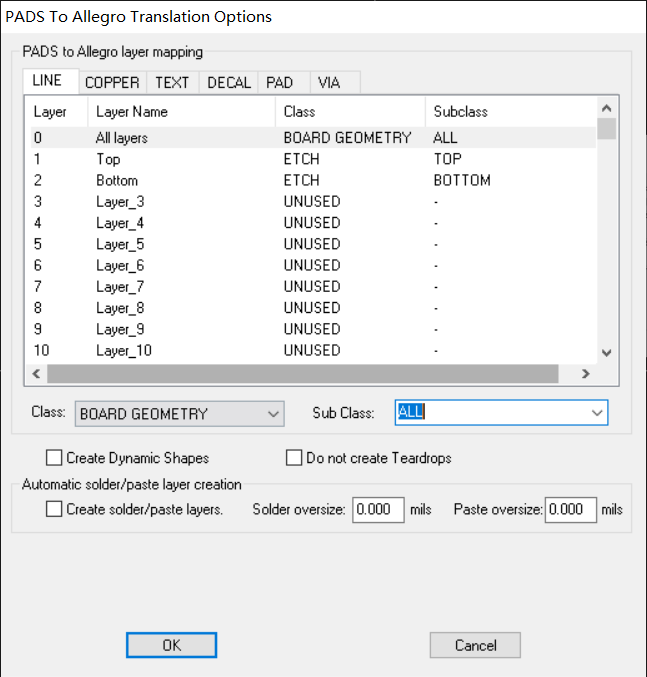Select the 'Layer_4' row
The width and height of the screenshot is (647, 677).
click(313, 223)
